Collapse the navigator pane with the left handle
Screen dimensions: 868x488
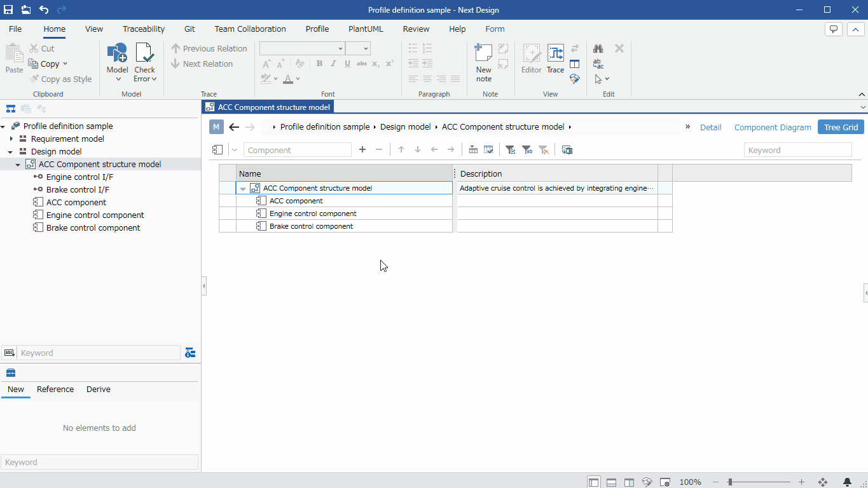[203, 286]
